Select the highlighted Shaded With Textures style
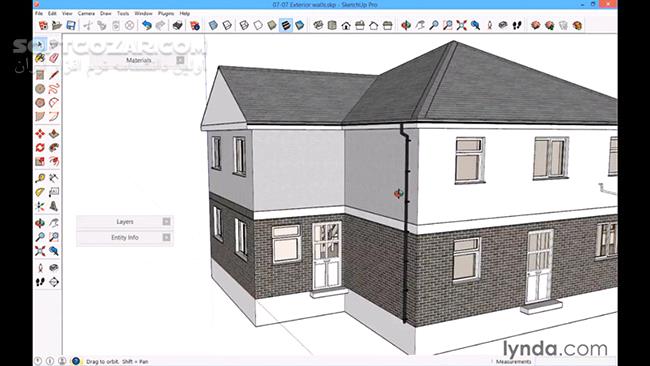 (x=286, y=25)
